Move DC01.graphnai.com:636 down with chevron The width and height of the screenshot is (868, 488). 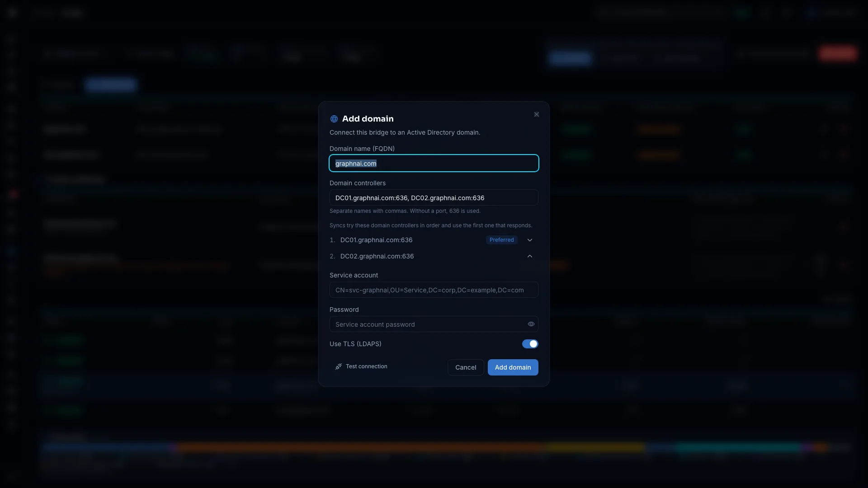click(x=530, y=240)
